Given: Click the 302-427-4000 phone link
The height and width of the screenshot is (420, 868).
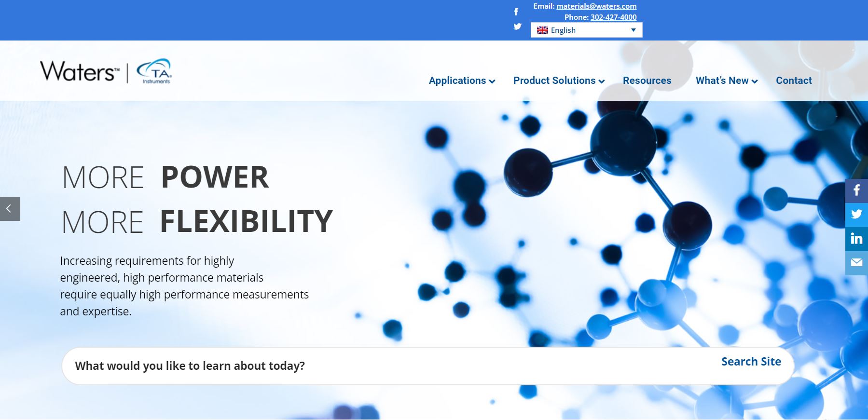Looking at the screenshot, I should 613,17.
